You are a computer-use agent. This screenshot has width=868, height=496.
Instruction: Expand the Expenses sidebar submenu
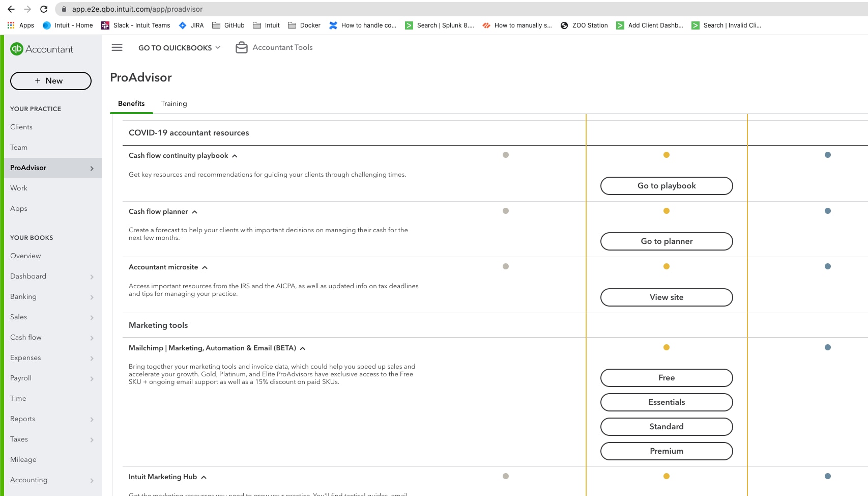92,358
